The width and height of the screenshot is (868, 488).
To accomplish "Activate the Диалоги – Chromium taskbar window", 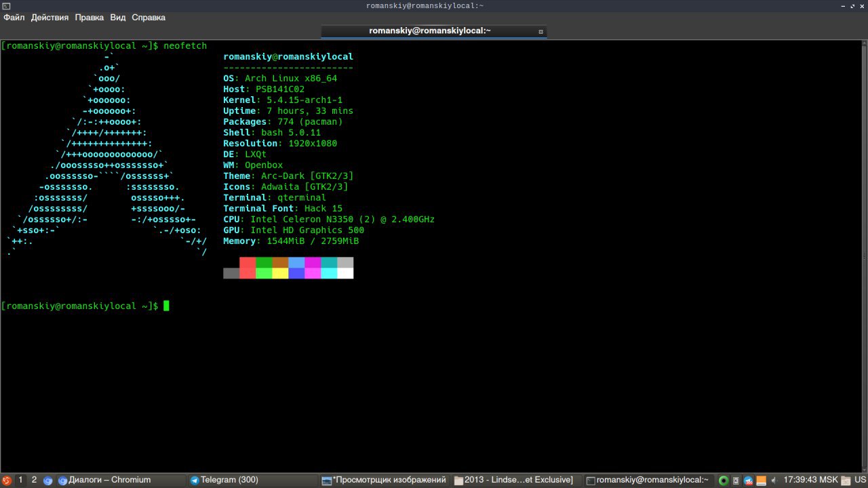I will click(x=121, y=480).
